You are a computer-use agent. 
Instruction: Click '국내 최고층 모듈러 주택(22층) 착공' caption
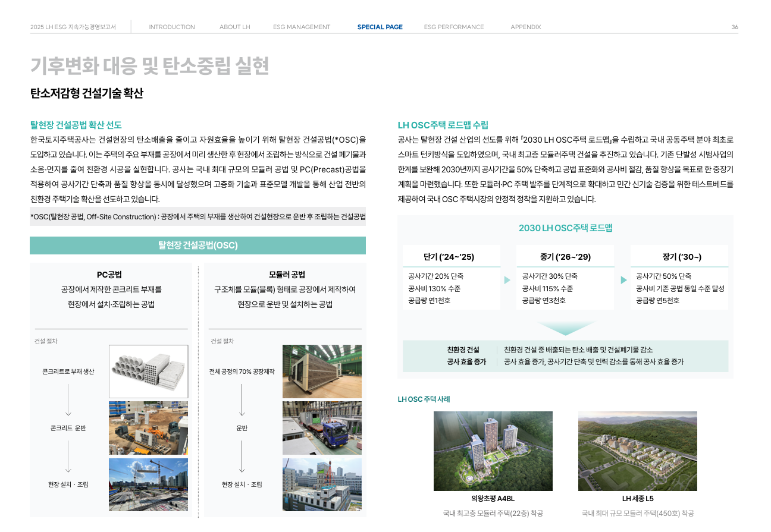point(493,514)
